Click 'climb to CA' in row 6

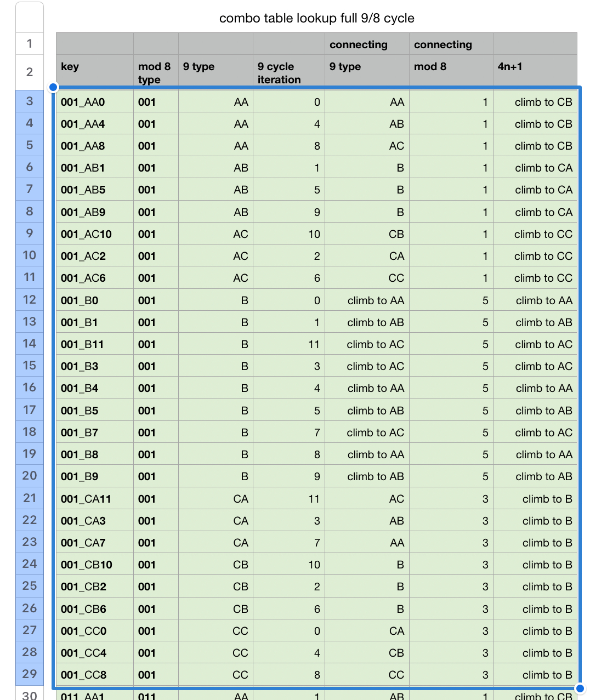pos(543,168)
